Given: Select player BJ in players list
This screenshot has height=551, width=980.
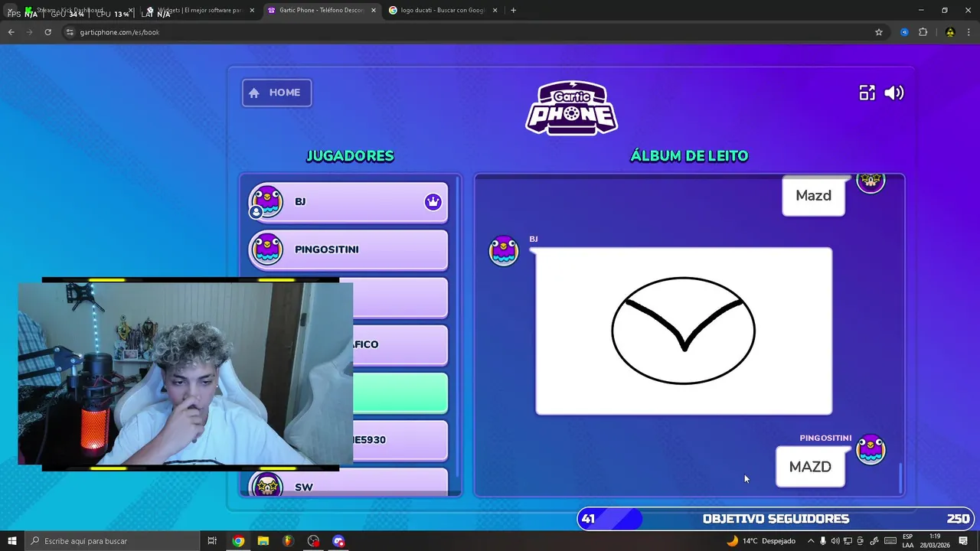Looking at the screenshot, I should click(x=348, y=202).
